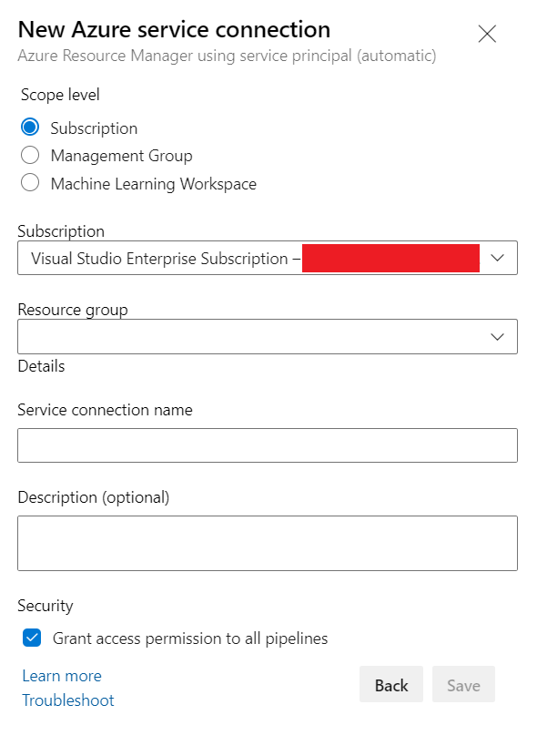Click inside the Resource group combo box
Image resolution: width=537 pixels, height=756 pixels.
click(268, 336)
